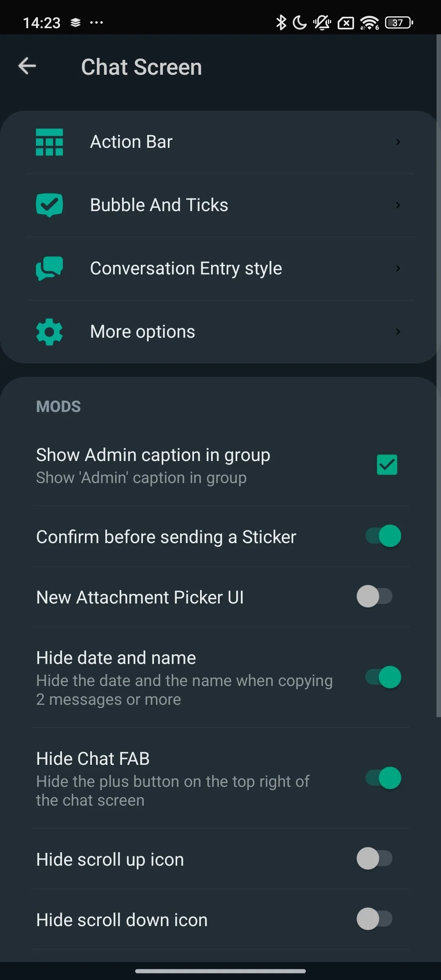This screenshot has height=980, width=441.
Task: Tap the back arrow icon
Action: click(27, 66)
